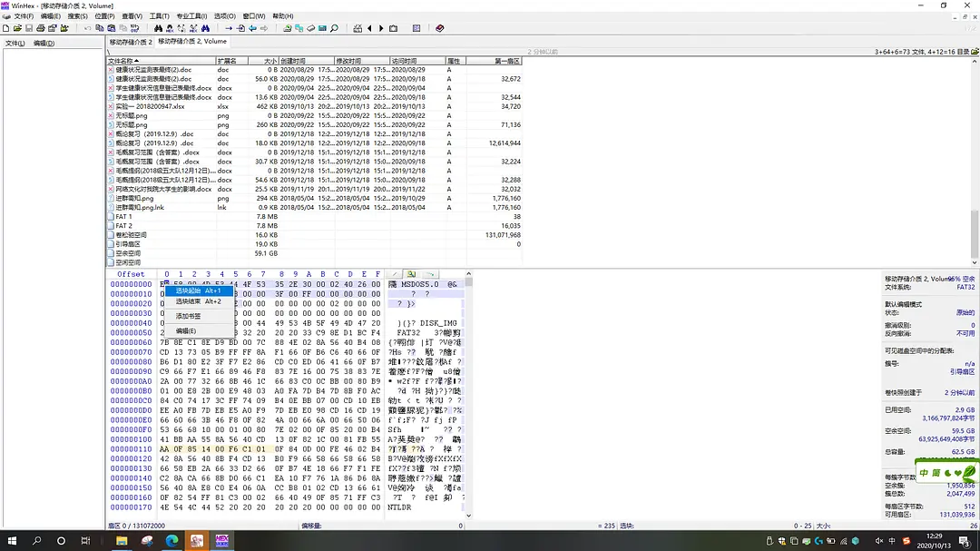Click the Open file folder icon
980x551 pixels.
(x=17, y=28)
